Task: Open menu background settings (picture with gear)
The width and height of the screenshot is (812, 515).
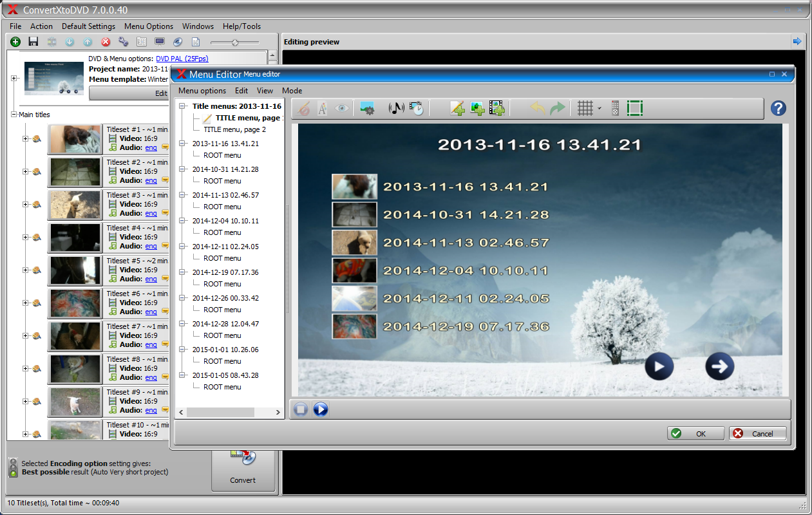Action: pos(368,109)
